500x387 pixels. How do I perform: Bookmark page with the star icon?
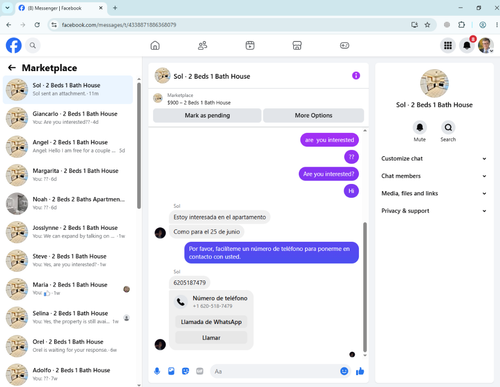tap(427, 25)
